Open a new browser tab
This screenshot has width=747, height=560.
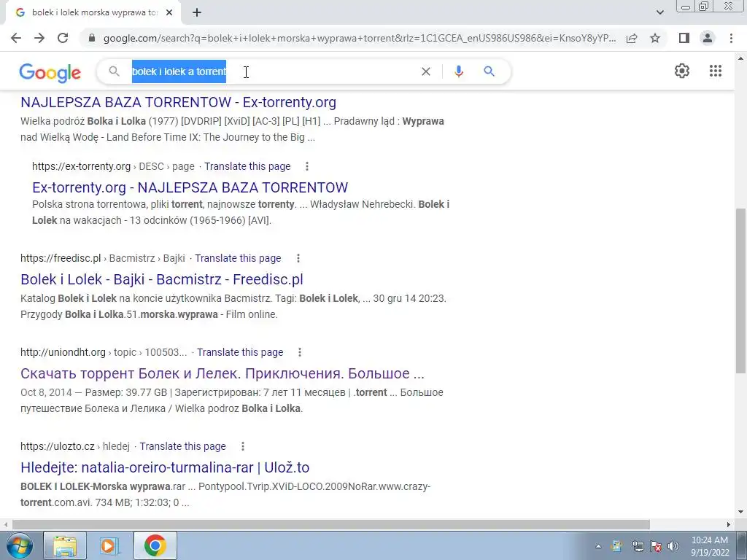point(197,12)
